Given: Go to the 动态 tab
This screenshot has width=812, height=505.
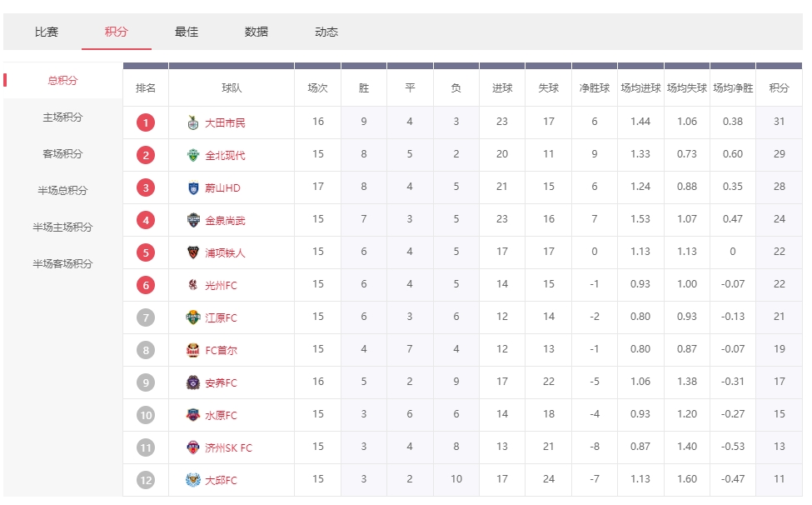Looking at the screenshot, I should click(x=326, y=32).
